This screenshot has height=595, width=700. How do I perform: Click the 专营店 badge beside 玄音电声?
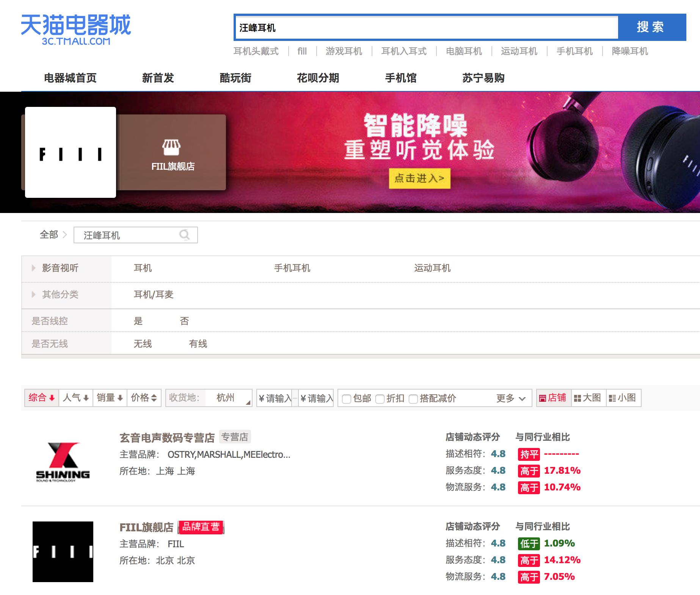235,437
